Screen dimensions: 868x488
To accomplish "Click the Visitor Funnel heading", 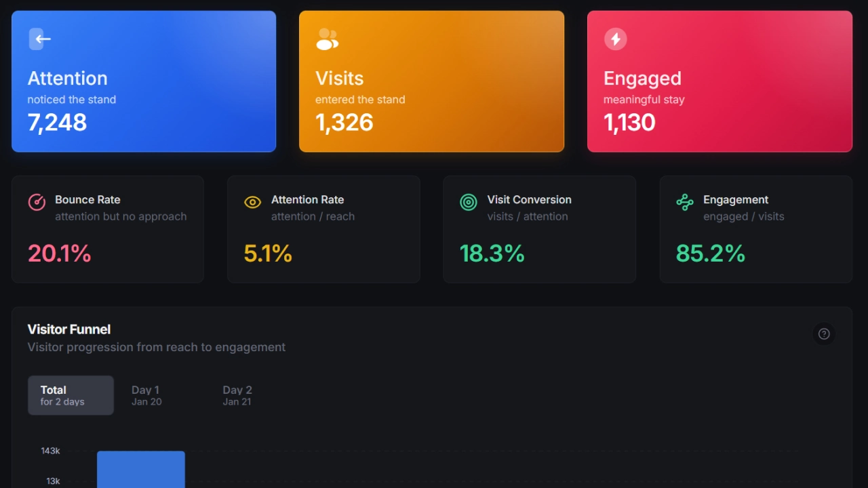I will point(69,329).
